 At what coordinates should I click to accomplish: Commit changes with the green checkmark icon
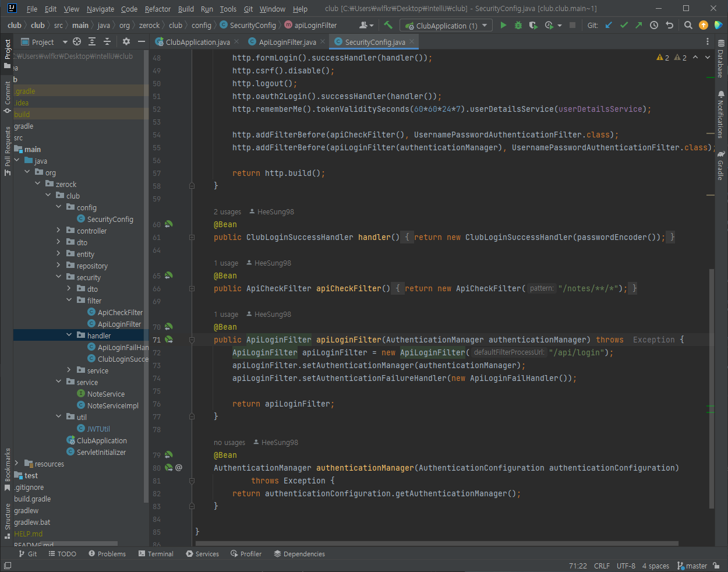[624, 25]
